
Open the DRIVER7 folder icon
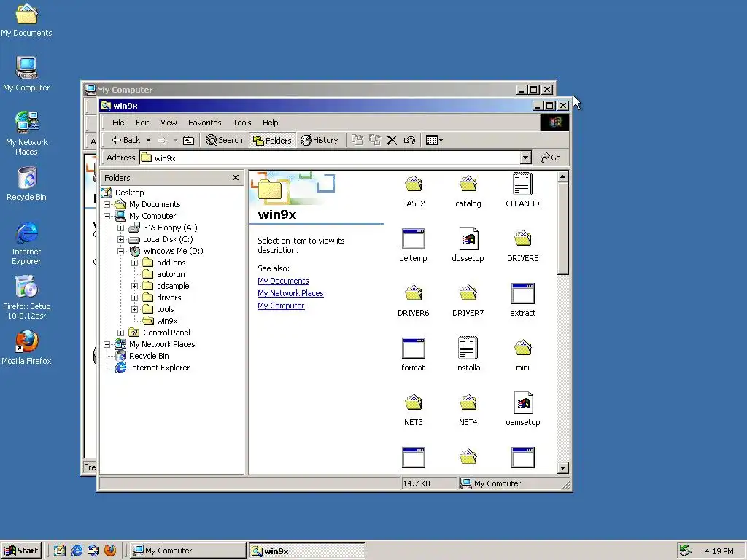468,293
